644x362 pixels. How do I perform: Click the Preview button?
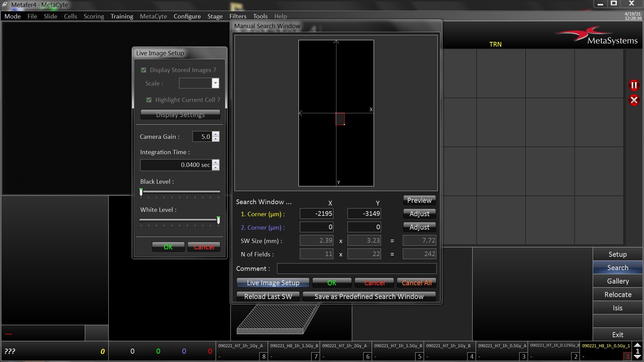click(x=419, y=200)
